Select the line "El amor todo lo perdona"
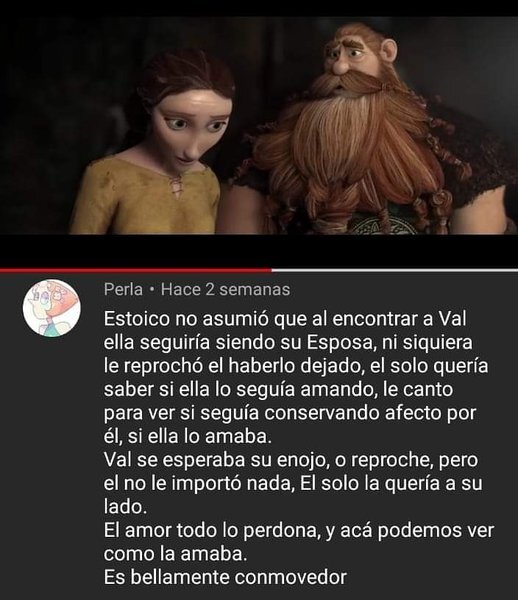Screen dimensions: 518x600 299,530
